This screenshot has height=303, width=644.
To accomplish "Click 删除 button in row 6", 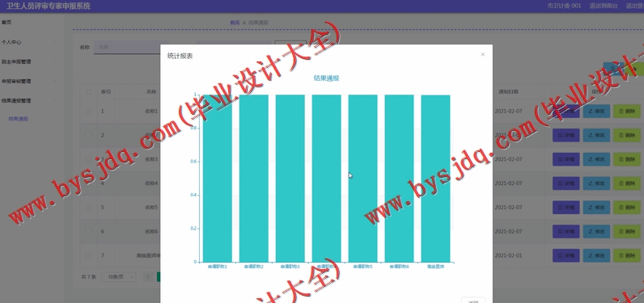I will pos(627,231).
